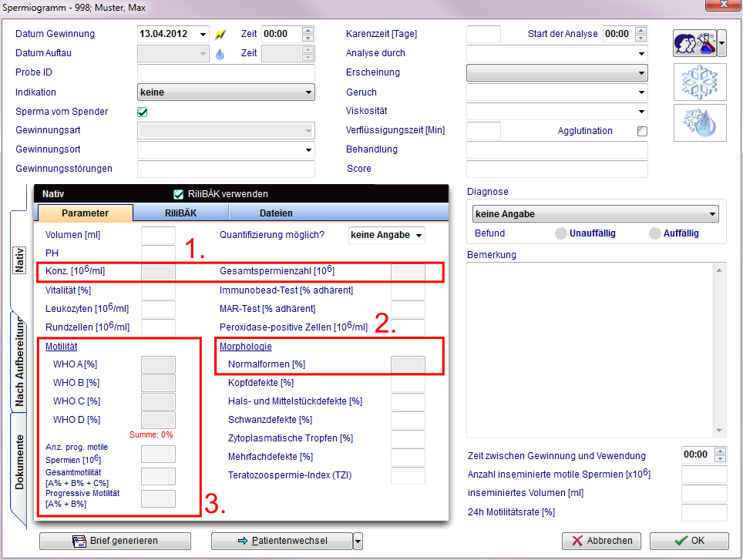Open the Diagnose dropdown showing keine Angabe

pos(595,214)
